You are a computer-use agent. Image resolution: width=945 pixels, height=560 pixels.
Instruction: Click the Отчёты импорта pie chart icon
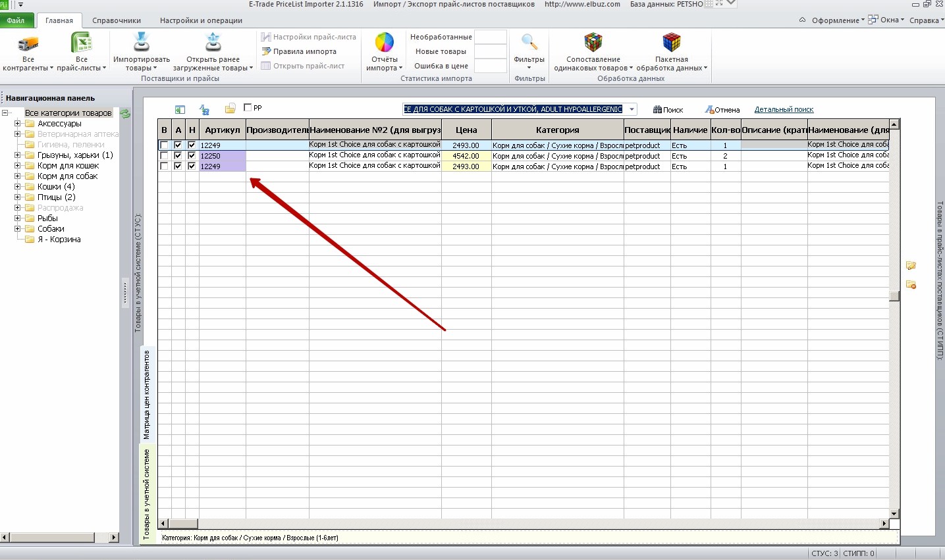point(384,43)
